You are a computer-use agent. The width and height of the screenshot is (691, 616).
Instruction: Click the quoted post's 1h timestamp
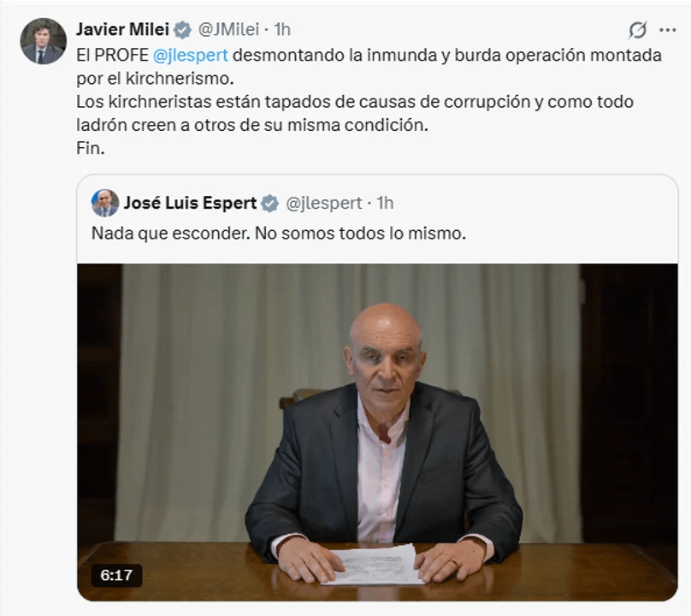(x=385, y=203)
